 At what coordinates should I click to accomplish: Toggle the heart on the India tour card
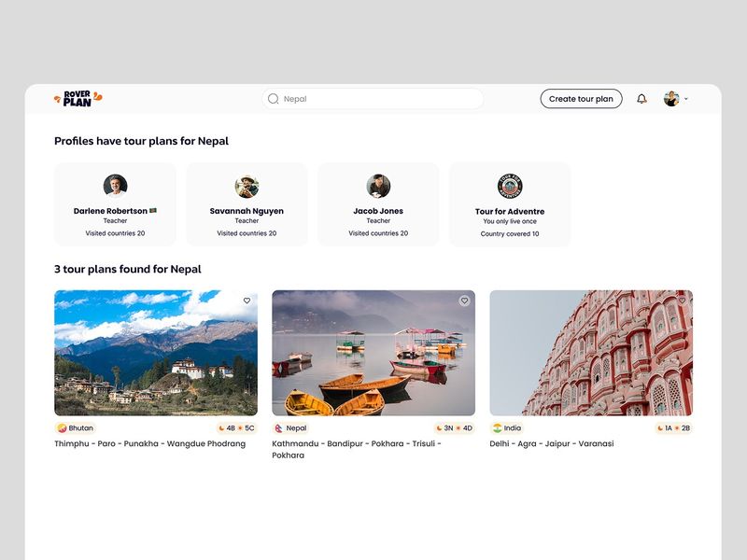(x=680, y=301)
